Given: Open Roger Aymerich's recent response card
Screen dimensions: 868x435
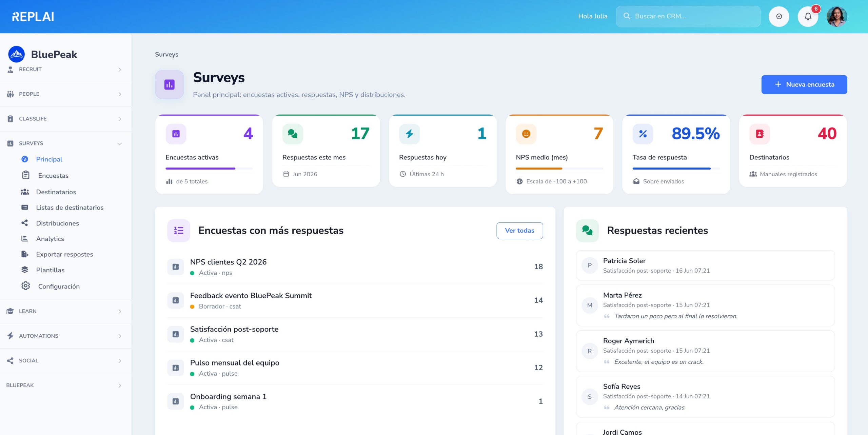Looking at the screenshot, I should point(705,351).
